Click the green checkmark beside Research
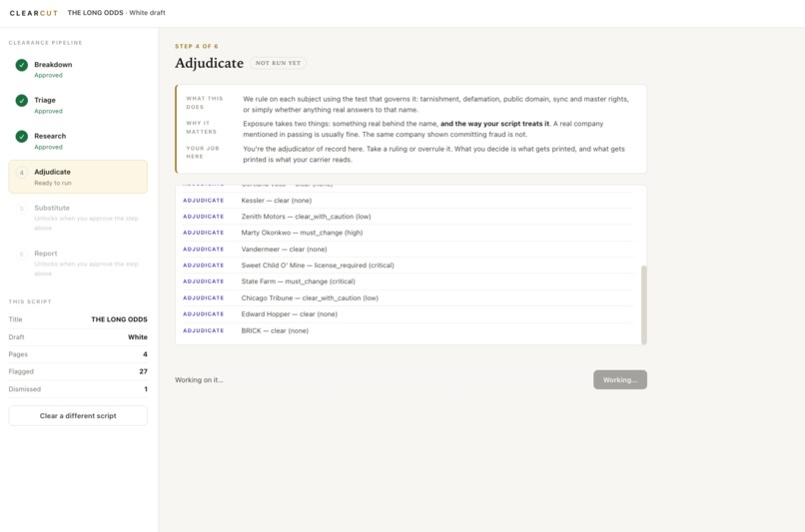Viewport: 805px width, 532px height. (x=22, y=137)
